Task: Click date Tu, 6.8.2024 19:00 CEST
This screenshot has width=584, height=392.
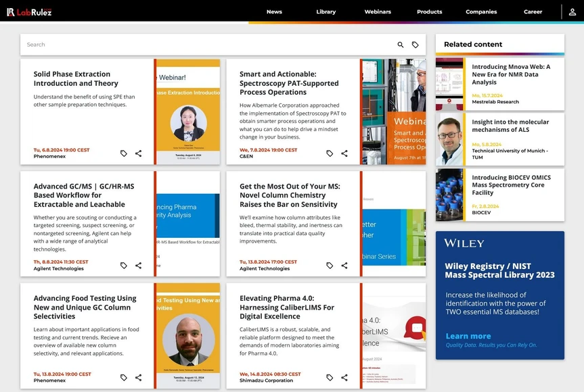Action: tap(62, 150)
